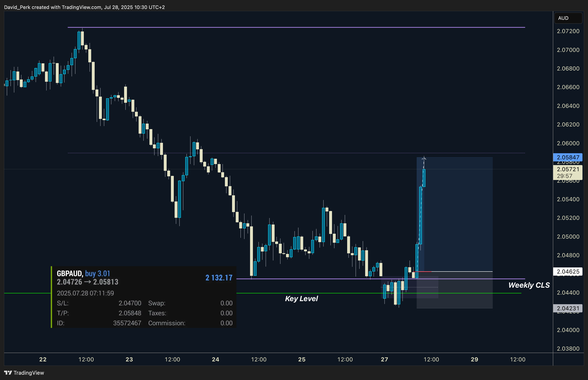The image size is (588, 380).
Task: Click the current price label 2.05721
Action: [x=568, y=169]
